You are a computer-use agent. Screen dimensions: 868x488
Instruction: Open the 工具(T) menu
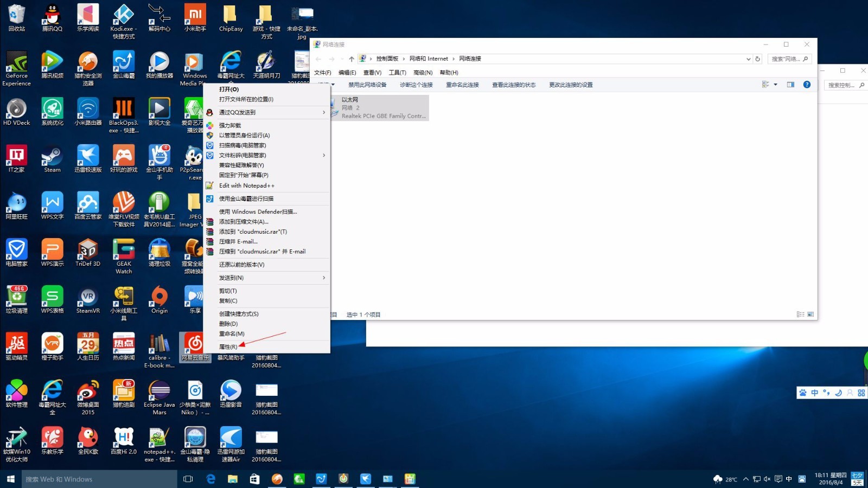coord(397,73)
